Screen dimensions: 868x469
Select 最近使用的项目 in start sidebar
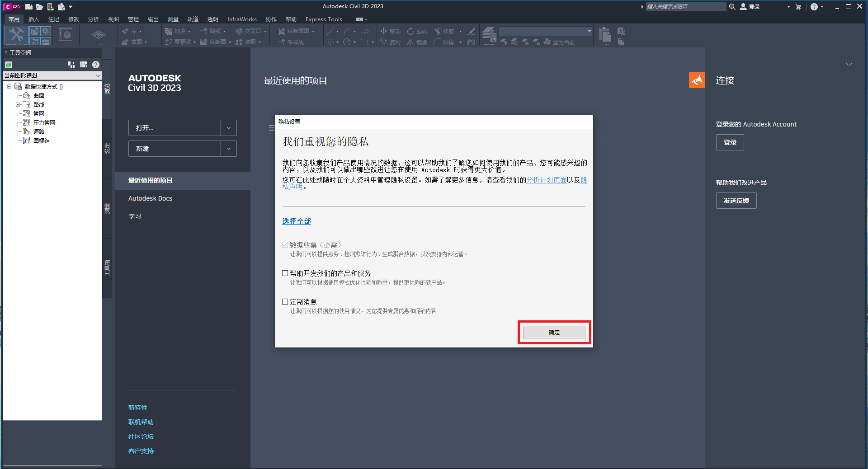(x=183, y=180)
